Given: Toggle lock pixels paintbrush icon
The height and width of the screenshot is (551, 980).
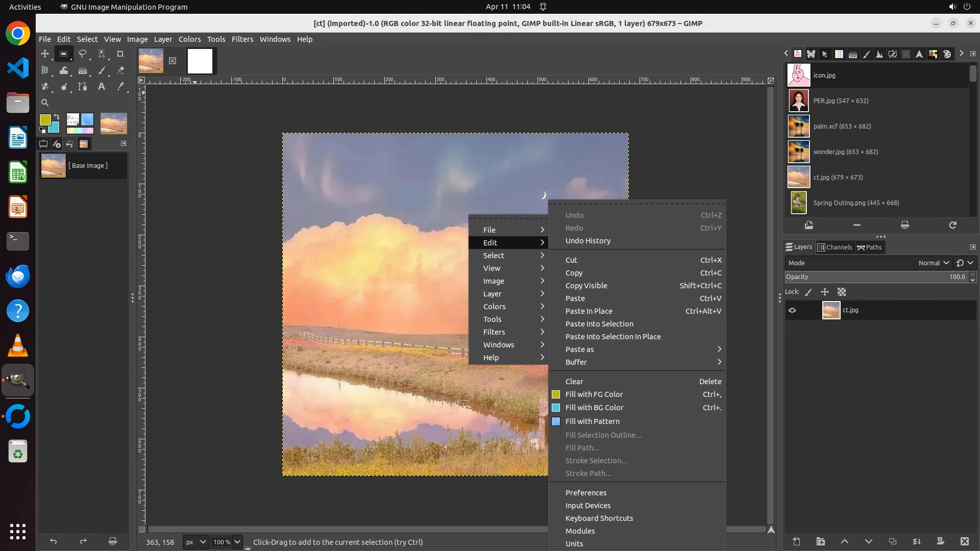Looking at the screenshot, I should pyautogui.click(x=808, y=292).
